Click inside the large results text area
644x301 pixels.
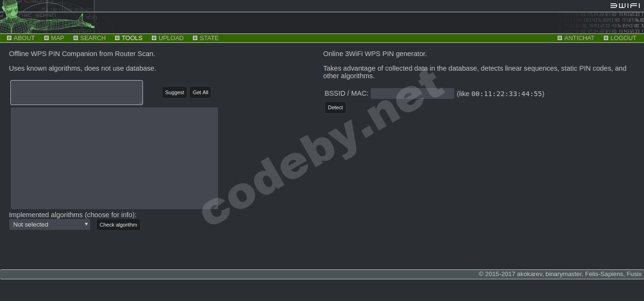[x=115, y=158]
